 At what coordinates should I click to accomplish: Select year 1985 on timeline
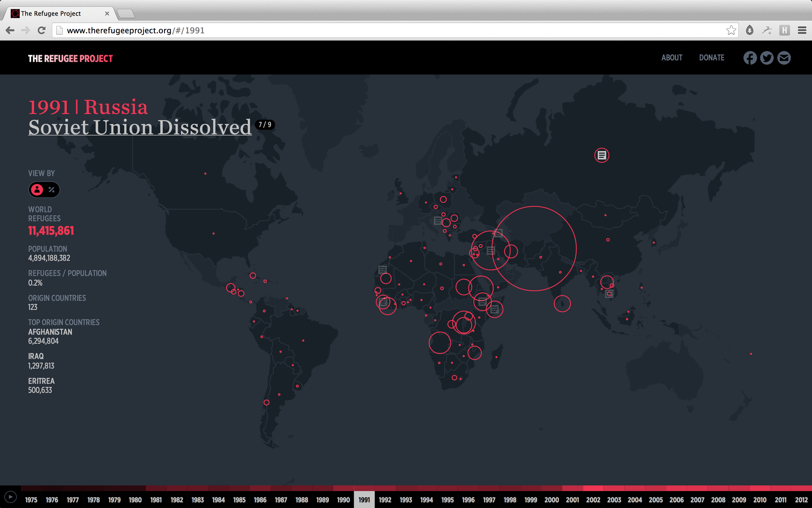point(239,500)
